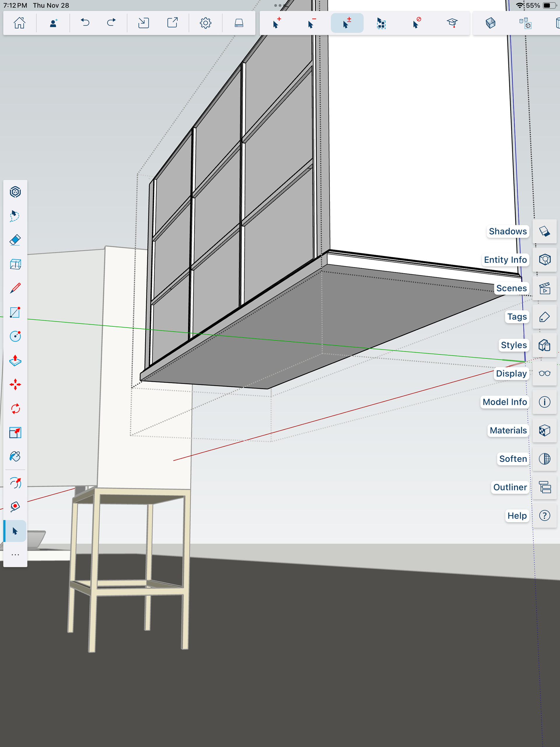The width and height of the screenshot is (560, 747).
Task: Select the Push/Pull tool
Action: click(15, 360)
